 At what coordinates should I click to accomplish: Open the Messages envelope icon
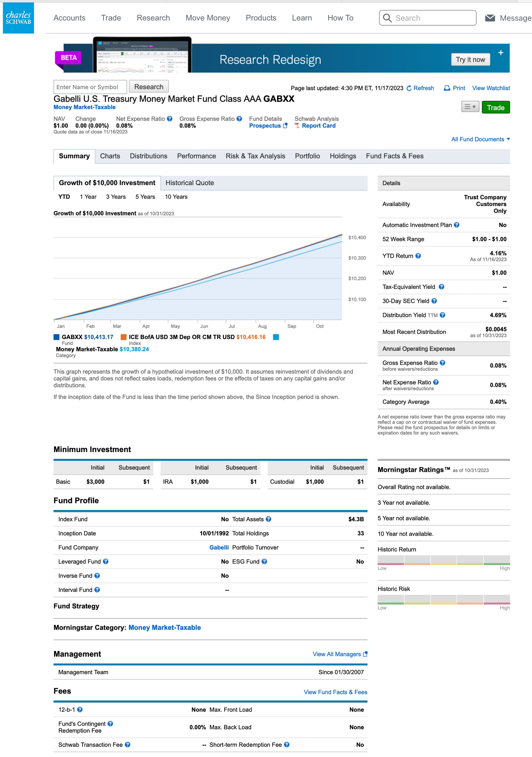[x=490, y=18]
